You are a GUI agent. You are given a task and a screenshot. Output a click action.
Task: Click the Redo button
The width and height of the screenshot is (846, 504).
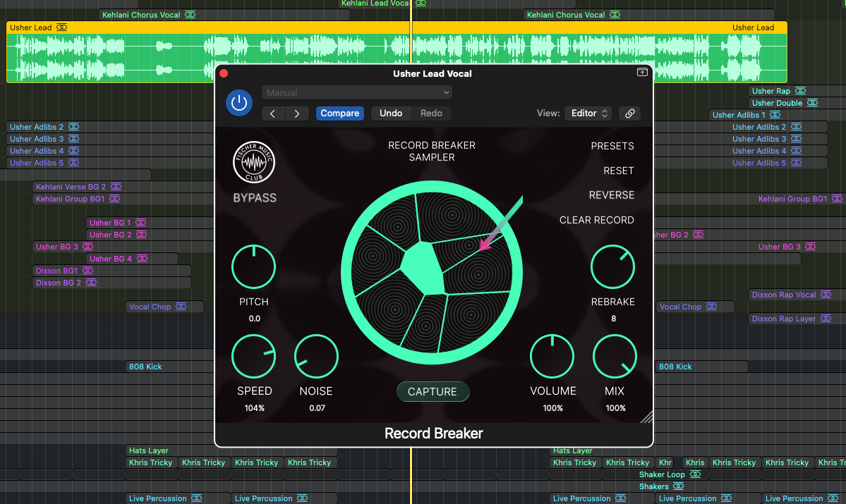point(431,113)
